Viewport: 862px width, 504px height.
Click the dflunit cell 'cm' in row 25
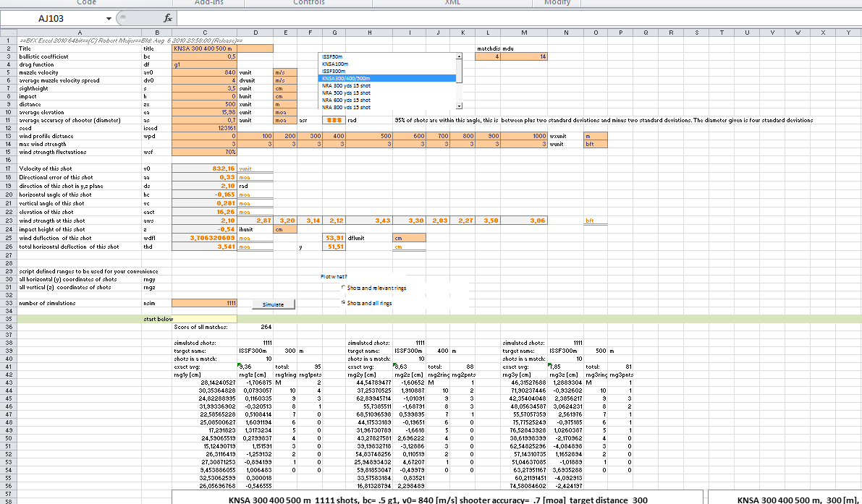[409, 238]
